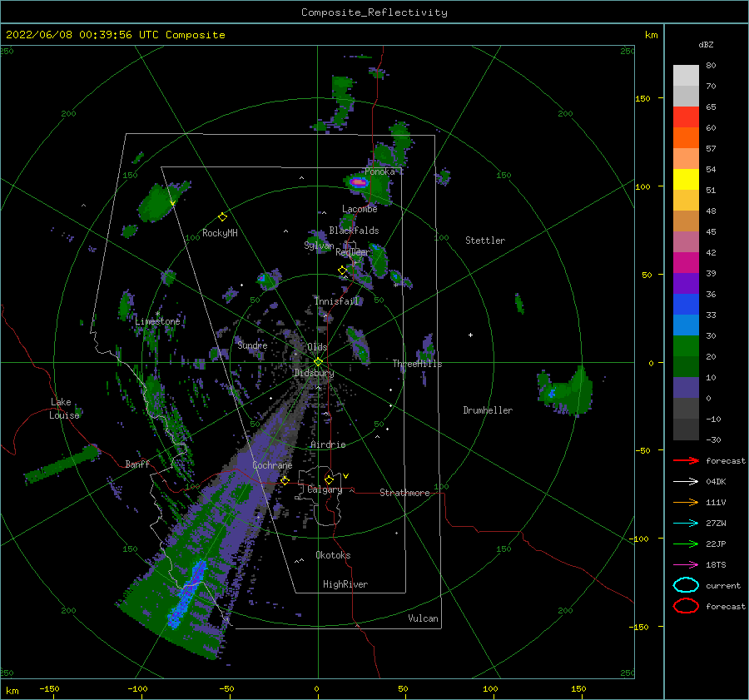This screenshot has height=700, width=749.
Task: Click the Calgary city label
Action: (x=325, y=489)
